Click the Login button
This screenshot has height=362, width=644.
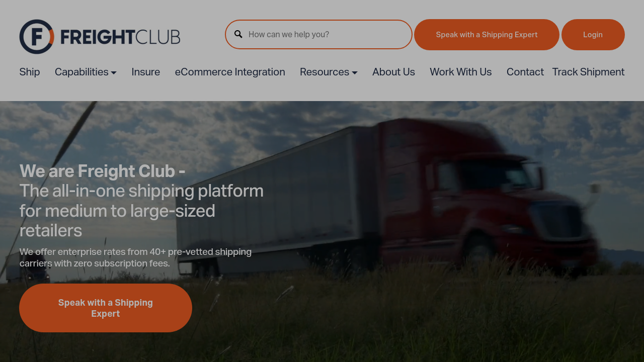tap(593, 35)
